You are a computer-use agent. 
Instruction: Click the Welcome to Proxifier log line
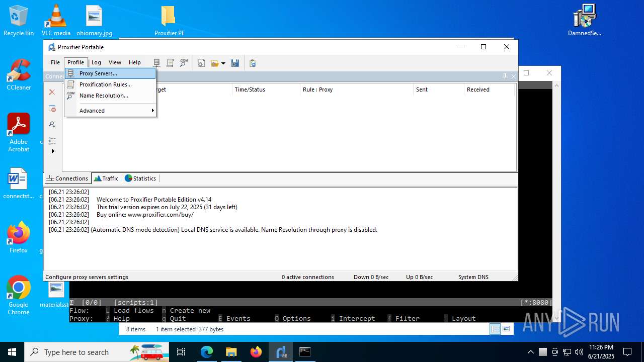154,200
